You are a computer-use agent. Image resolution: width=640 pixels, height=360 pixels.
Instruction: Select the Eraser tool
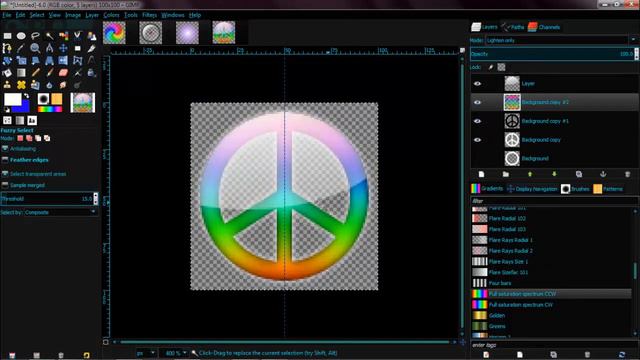pyautogui.click(x=63, y=73)
